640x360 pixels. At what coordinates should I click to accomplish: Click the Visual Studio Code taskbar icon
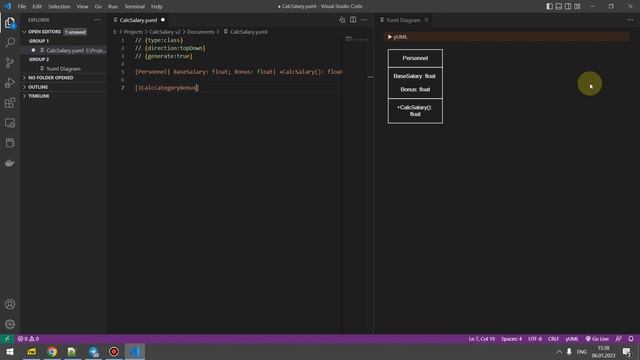click(135, 352)
